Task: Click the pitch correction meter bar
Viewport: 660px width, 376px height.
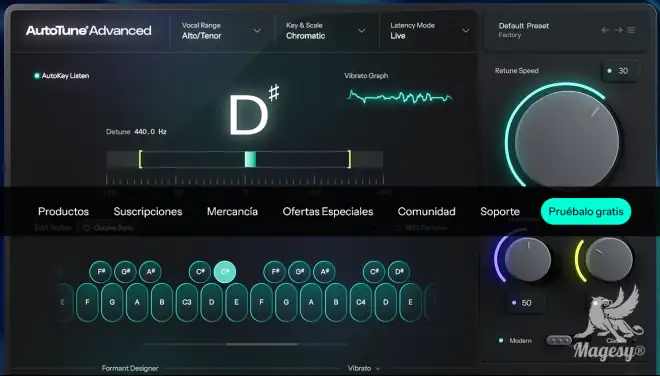Action: (x=245, y=160)
